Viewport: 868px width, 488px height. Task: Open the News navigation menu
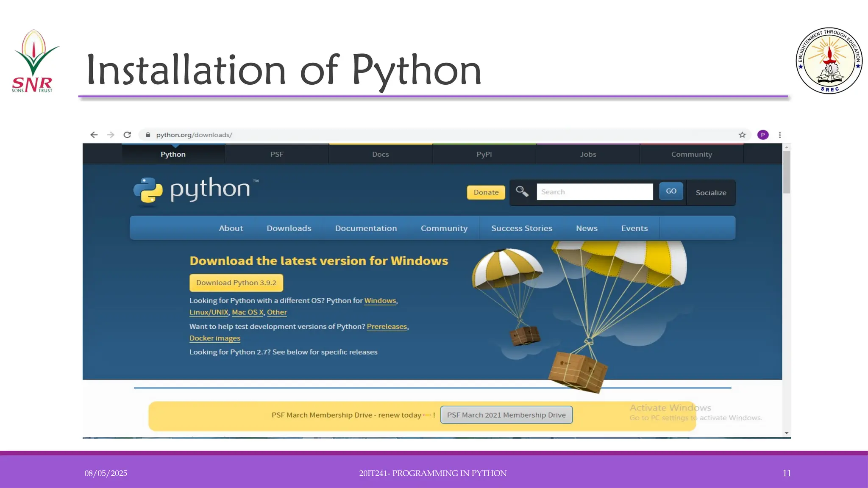[x=587, y=228]
